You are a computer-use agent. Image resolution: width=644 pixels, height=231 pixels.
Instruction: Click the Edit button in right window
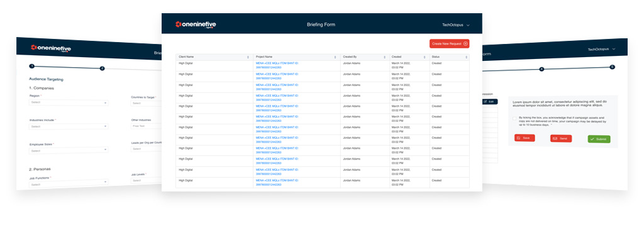(x=489, y=102)
